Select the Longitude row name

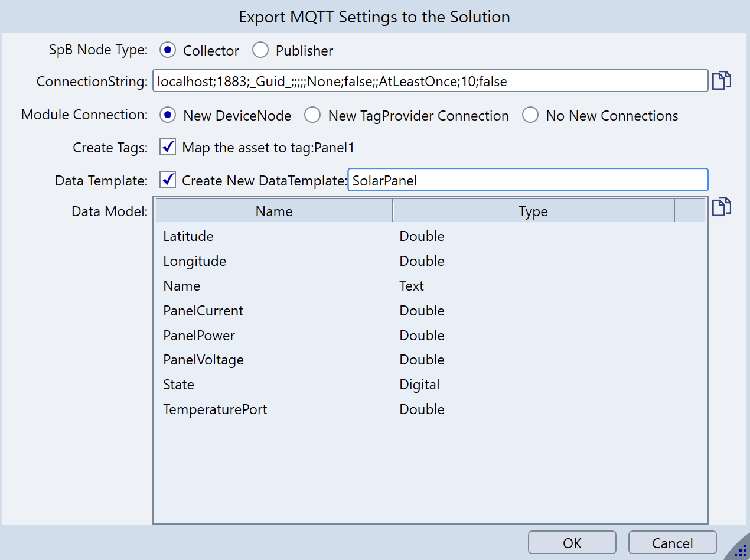pyautogui.click(x=194, y=261)
